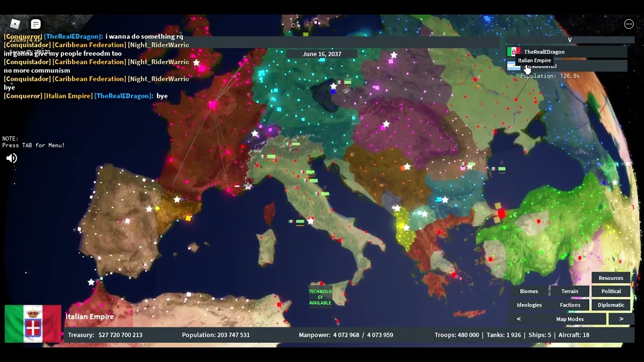Switch to Political map mode
This screenshot has width=644, height=362.
click(611, 291)
